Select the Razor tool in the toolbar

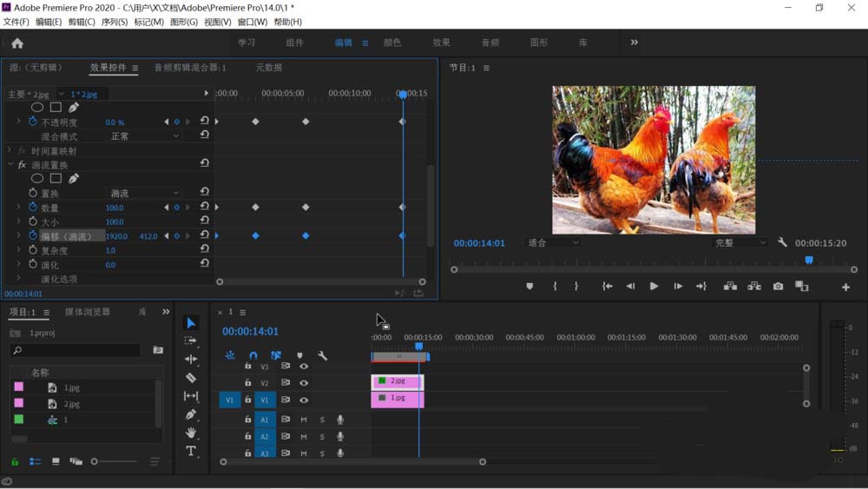click(x=191, y=378)
